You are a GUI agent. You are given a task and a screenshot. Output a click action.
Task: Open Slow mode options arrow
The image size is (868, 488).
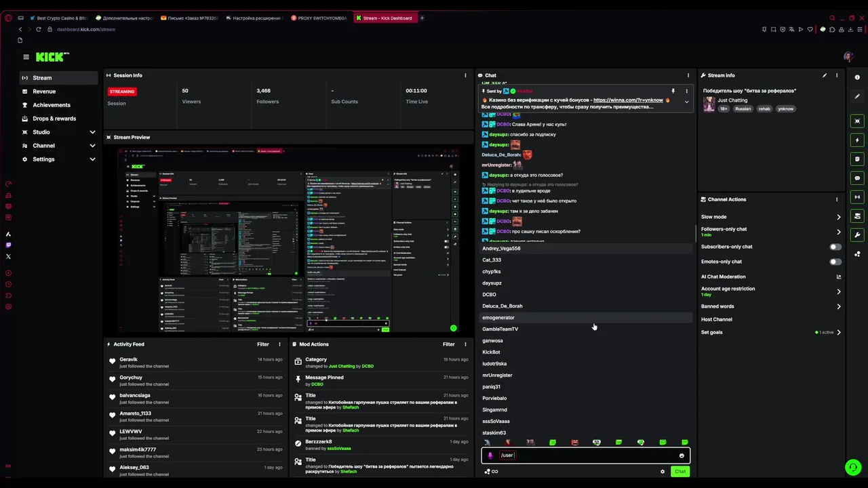pos(839,217)
